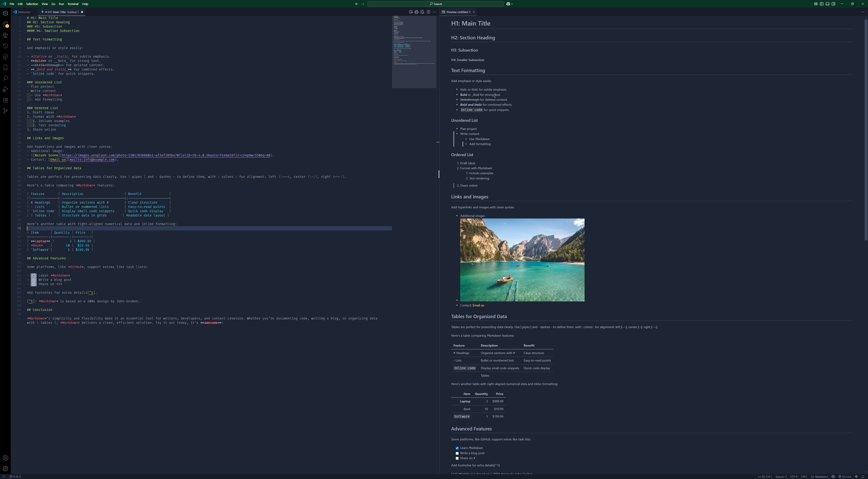868x479 pixels.
Task: Click the 'Email us' link in preview
Action: click(478, 305)
